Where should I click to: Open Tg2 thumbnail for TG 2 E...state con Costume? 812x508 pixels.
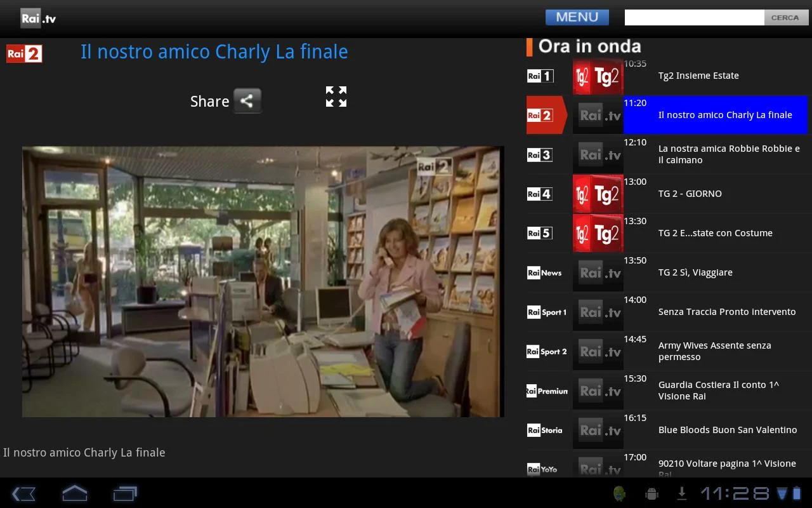click(598, 233)
